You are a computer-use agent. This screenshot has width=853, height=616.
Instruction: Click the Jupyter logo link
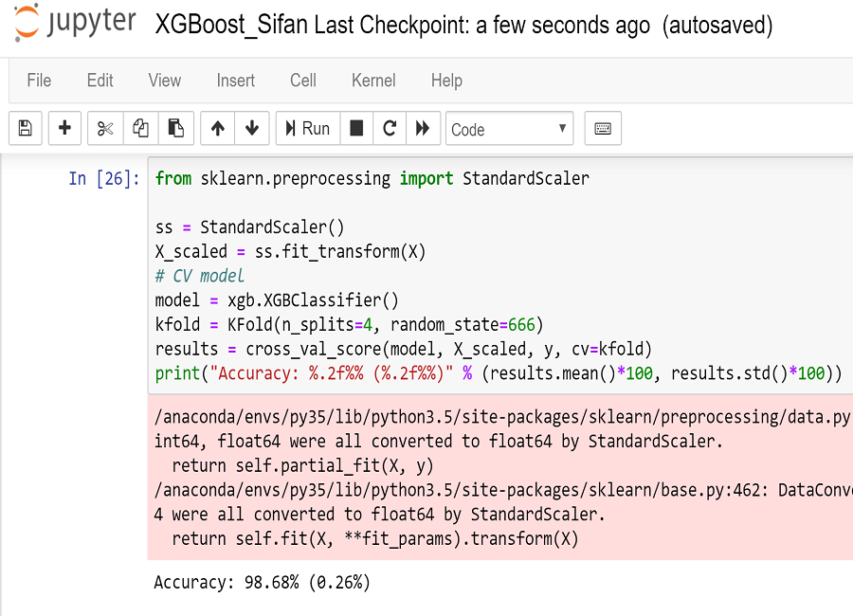coord(75,23)
